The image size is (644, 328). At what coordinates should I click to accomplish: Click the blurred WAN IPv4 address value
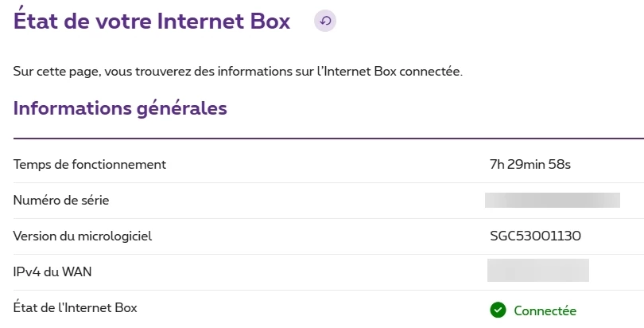click(x=538, y=270)
